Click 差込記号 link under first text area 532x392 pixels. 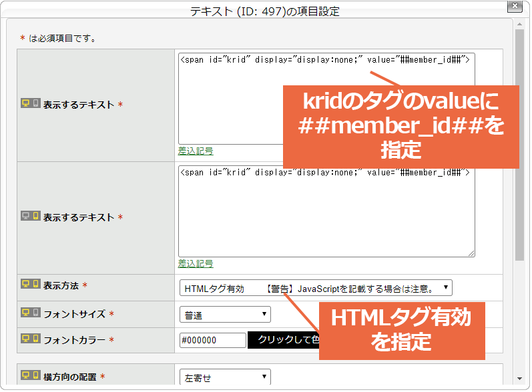point(196,151)
